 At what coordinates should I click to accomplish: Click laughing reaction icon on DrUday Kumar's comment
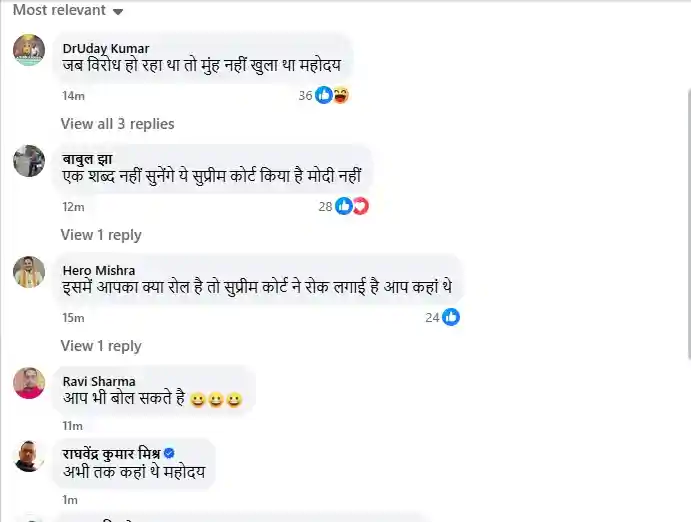click(x=340, y=95)
